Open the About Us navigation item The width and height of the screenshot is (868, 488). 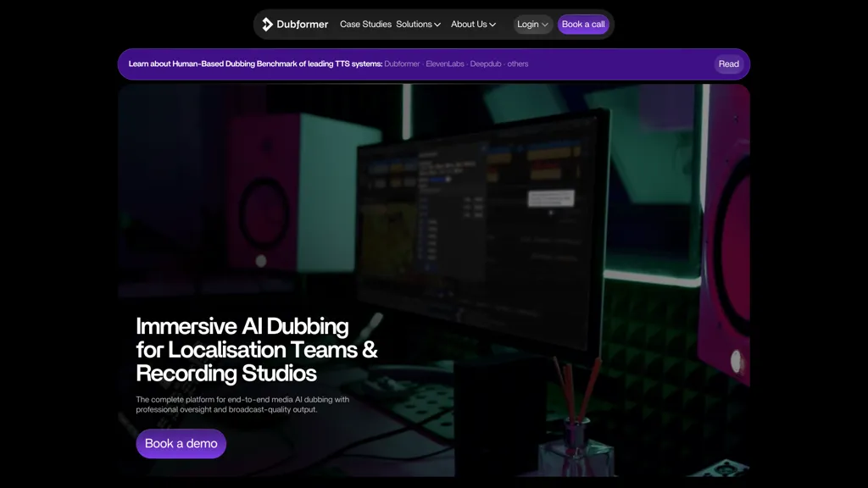[x=469, y=24]
